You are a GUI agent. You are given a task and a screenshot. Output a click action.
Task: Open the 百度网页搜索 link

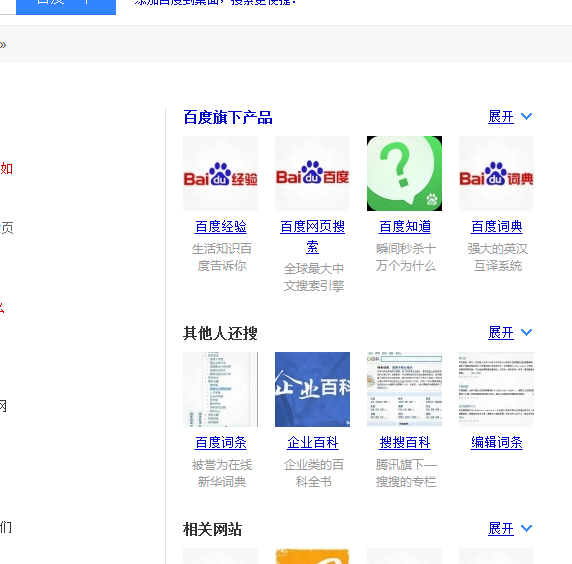pos(312,237)
